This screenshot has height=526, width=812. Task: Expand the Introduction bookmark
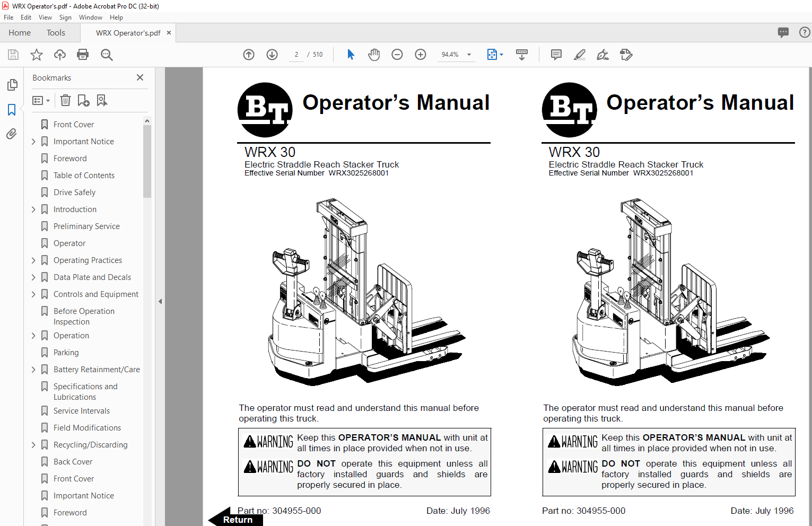33,209
